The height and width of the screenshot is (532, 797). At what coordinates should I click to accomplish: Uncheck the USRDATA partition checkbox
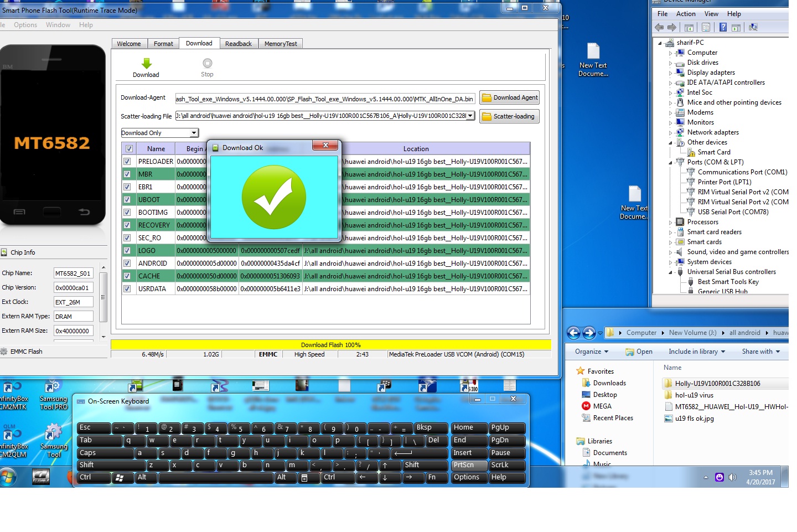(x=127, y=288)
